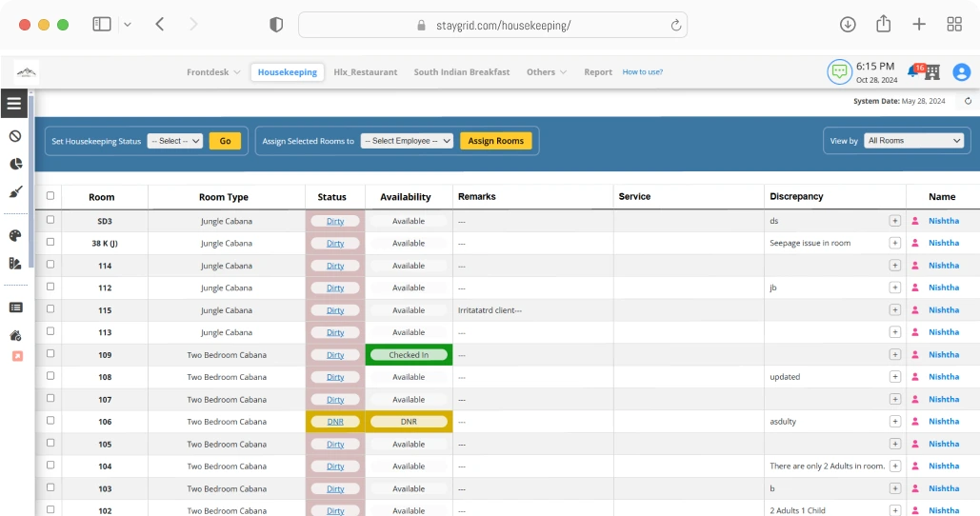Click person icon in room 115 row

[x=915, y=309]
